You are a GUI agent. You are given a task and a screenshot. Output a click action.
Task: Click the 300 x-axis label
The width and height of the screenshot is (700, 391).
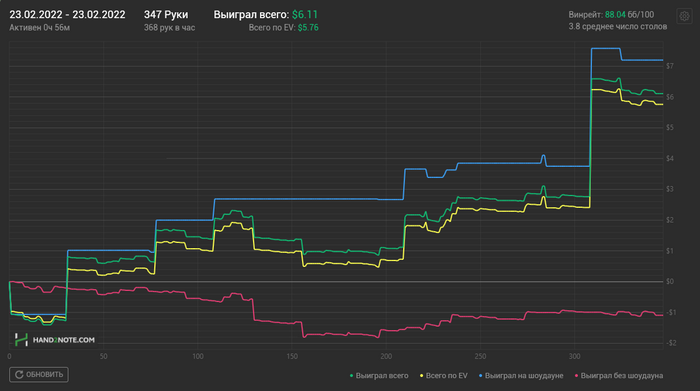click(575, 356)
